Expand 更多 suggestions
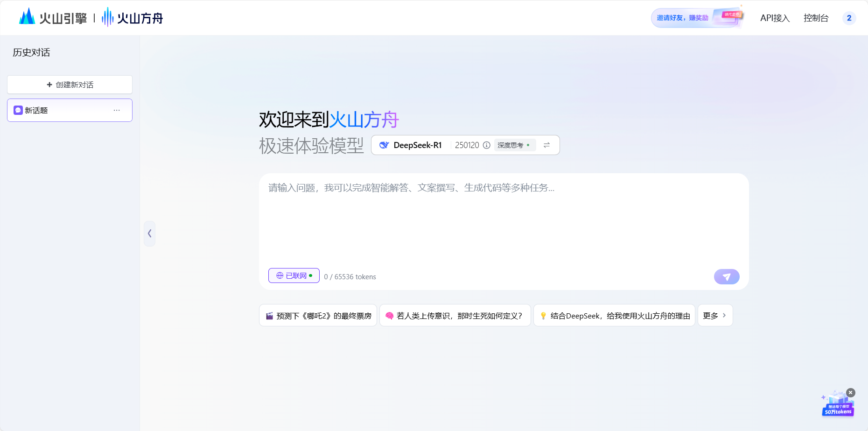This screenshot has width=868, height=431. pyautogui.click(x=715, y=316)
